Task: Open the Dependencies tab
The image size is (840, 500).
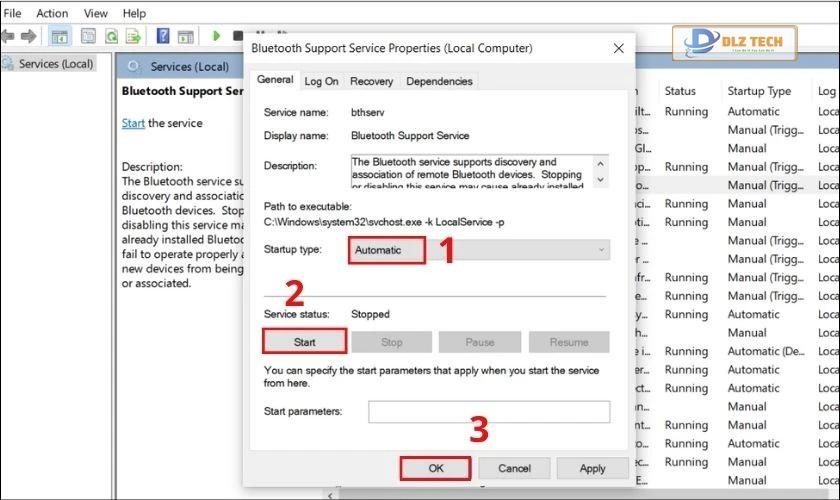Action: [439, 81]
